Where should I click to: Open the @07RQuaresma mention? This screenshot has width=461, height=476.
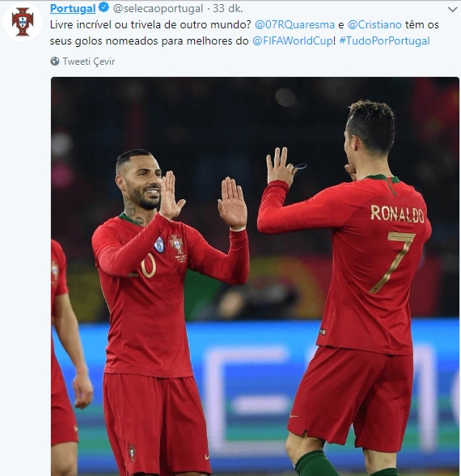[x=294, y=24]
